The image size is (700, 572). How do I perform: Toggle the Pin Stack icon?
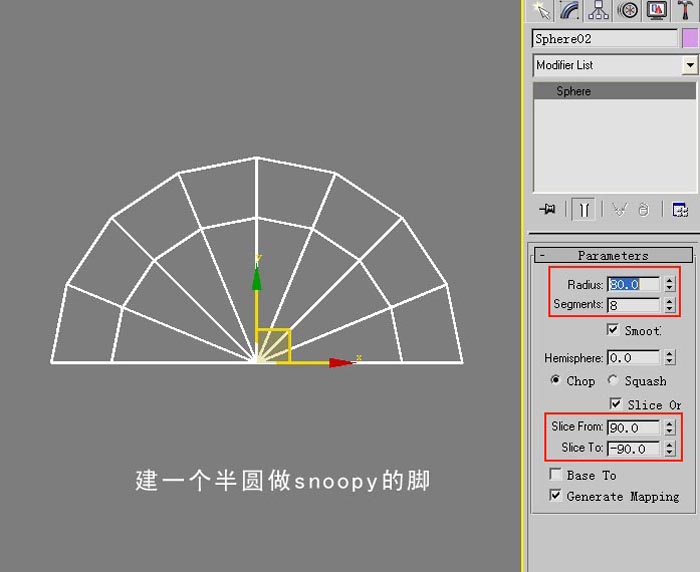click(547, 209)
